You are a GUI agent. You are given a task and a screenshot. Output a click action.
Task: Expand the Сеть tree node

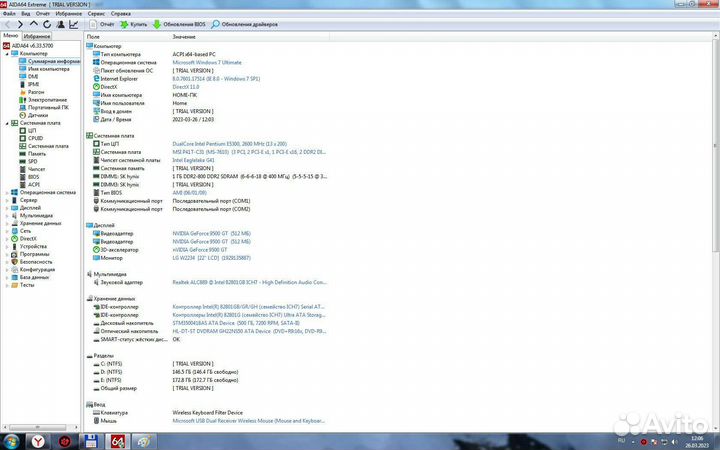click(7, 231)
